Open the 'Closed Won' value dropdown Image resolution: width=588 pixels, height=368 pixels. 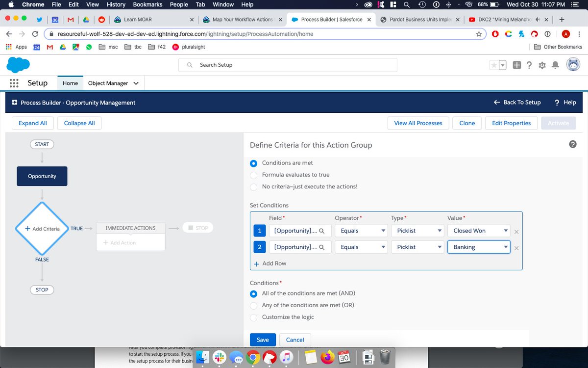(x=479, y=231)
